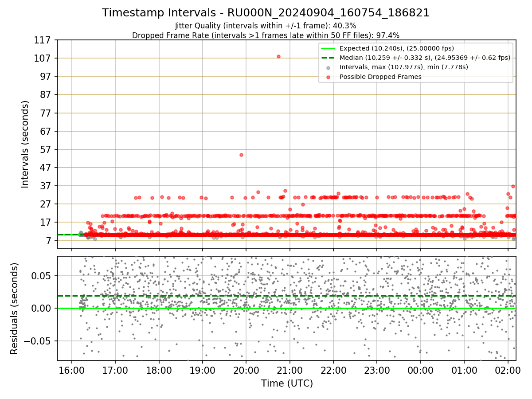532x399 pixels.
Task: Select legend entry 'Expected (10.240s), (25.00000 fps)'
Action: click(x=396, y=48)
